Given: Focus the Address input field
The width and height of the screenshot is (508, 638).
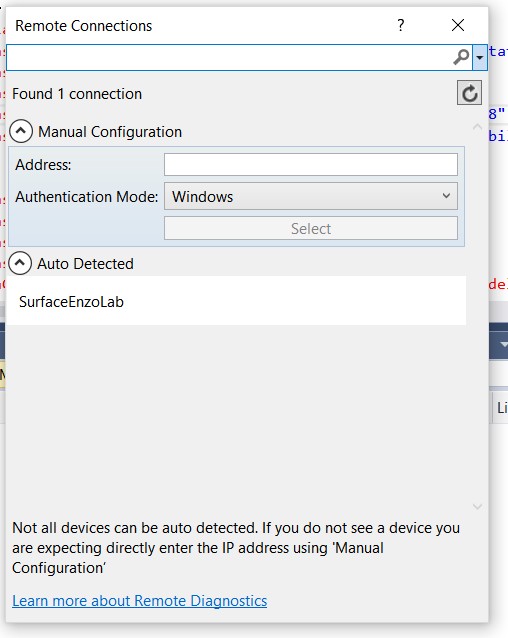Looking at the screenshot, I should 311,164.
